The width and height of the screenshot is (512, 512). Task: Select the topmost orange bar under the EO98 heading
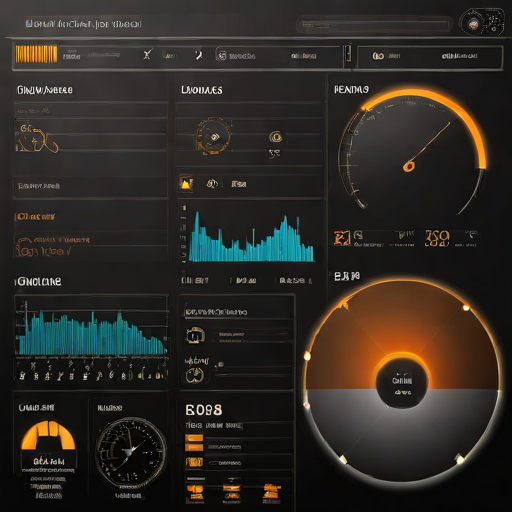coord(194,438)
